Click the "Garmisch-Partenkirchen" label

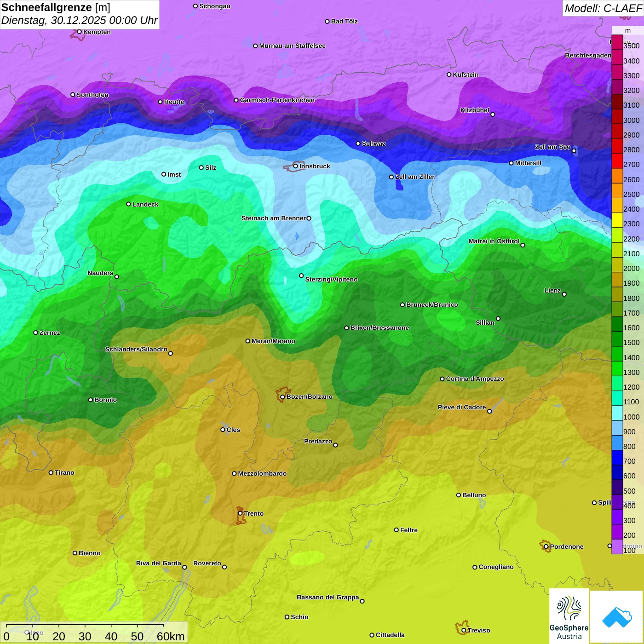click(x=277, y=100)
